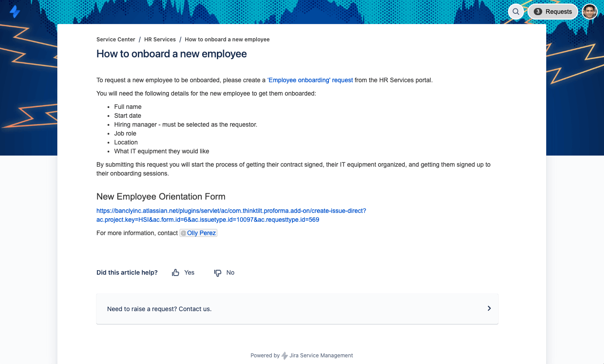Click the 'How to onboard a new employee' breadcrumb
Image resolution: width=604 pixels, height=364 pixels.
pyautogui.click(x=227, y=39)
